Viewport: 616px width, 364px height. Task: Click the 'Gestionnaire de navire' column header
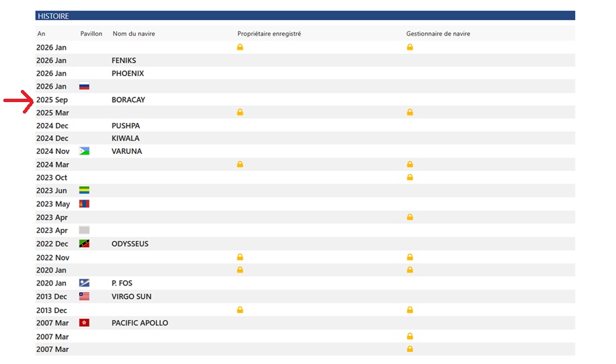pos(438,34)
